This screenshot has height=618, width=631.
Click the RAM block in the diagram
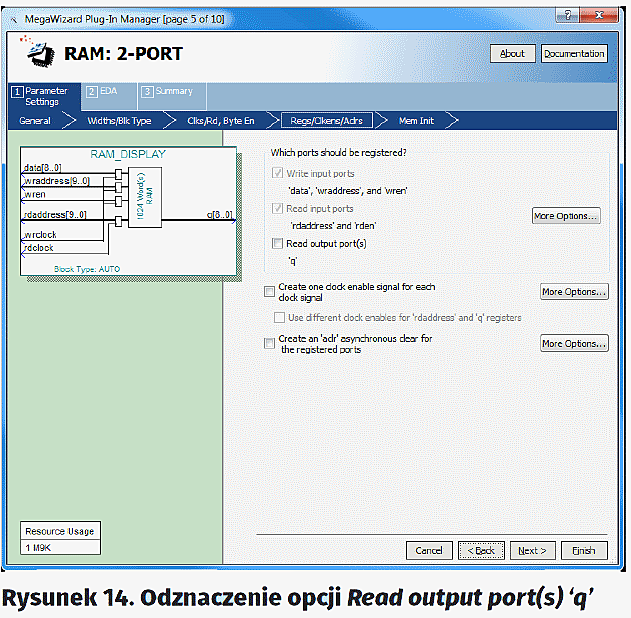coord(144,198)
